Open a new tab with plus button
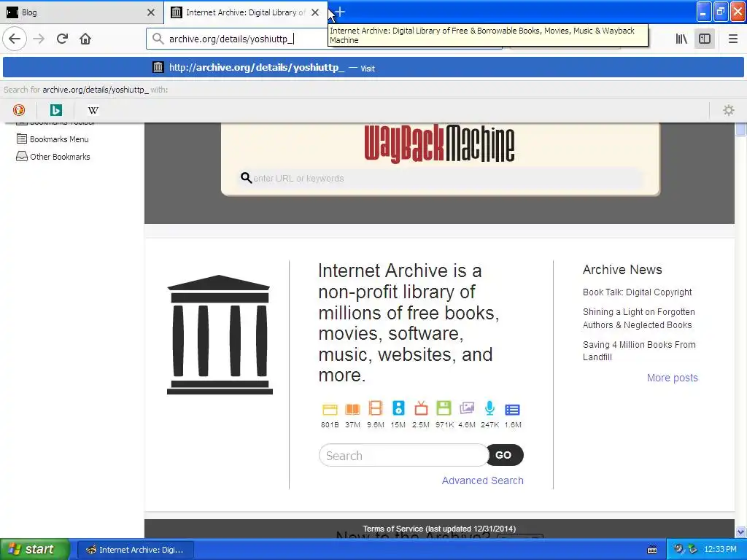The height and width of the screenshot is (560, 747). pyautogui.click(x=340, y=12)
